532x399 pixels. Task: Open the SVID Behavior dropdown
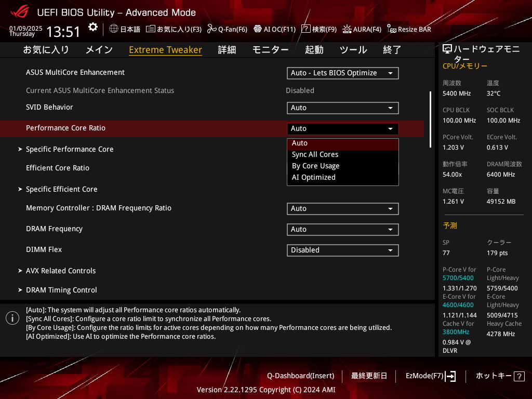(342, 108)
